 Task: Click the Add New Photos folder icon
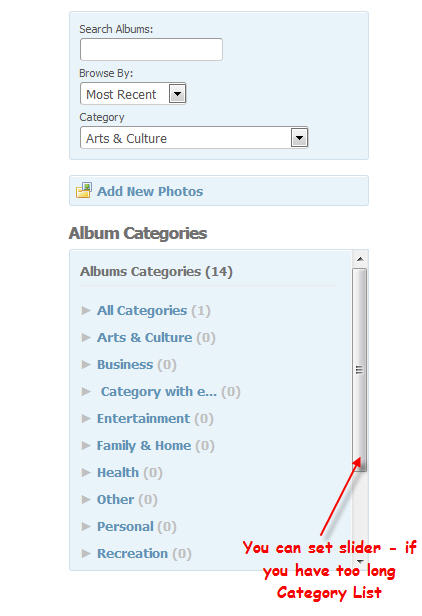[84, 191]
